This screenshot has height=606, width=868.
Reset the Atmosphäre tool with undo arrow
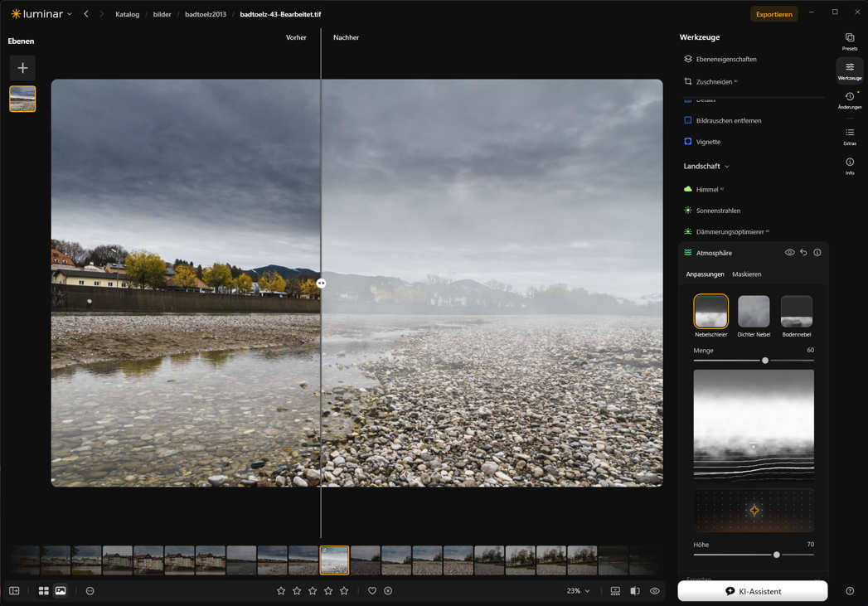[803, 252]
